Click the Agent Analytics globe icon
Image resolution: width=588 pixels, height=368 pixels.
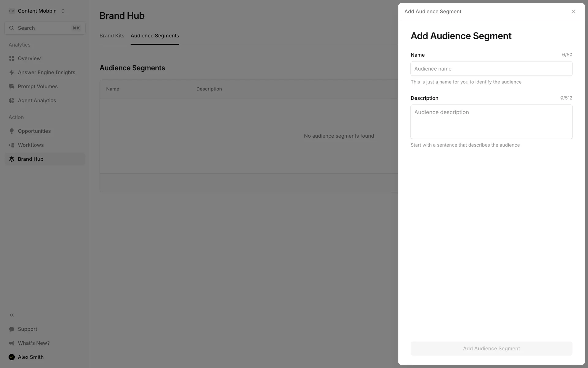coord(12,101)
